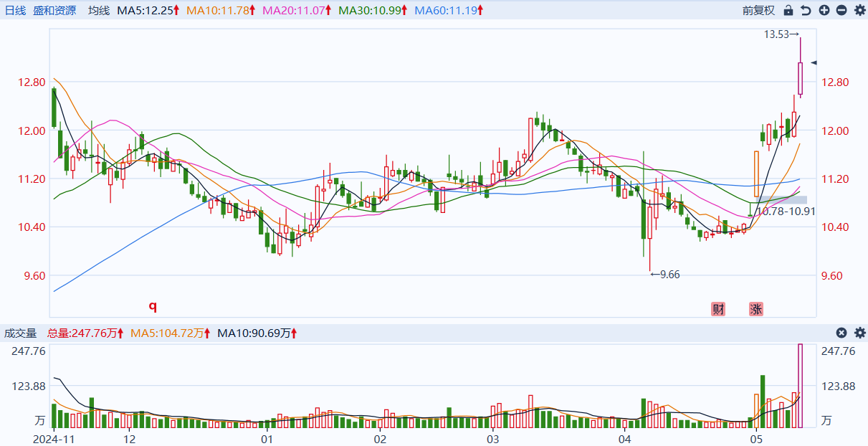Click the red q marker on chart
Screen dimensions: 868x446
pyautogui.click(x=152, y=306)
